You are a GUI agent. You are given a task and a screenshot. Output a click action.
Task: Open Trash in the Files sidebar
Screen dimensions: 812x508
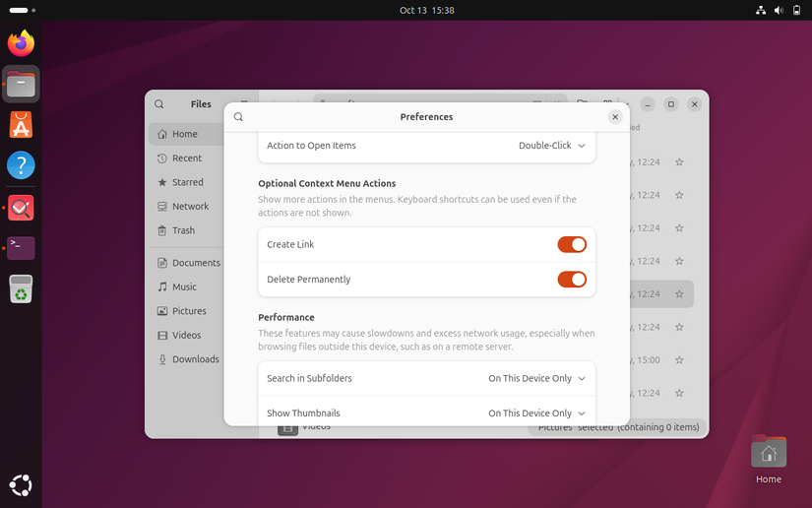coord(187,230)
